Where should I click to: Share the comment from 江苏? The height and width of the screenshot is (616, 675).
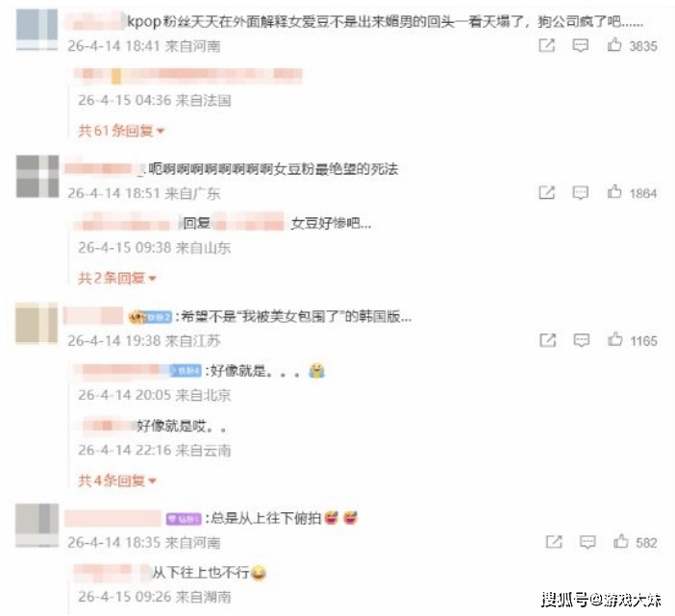point(548,340)
